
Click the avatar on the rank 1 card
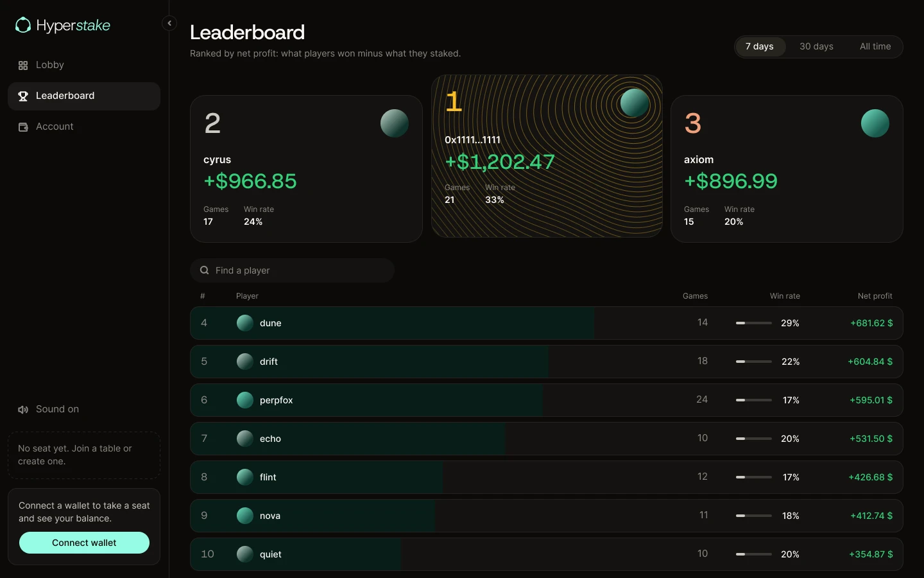click(635, 103)
